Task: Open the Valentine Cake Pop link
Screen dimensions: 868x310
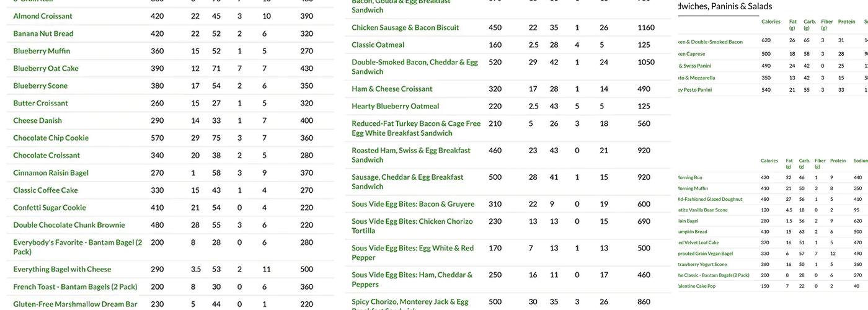Action: 694,286
